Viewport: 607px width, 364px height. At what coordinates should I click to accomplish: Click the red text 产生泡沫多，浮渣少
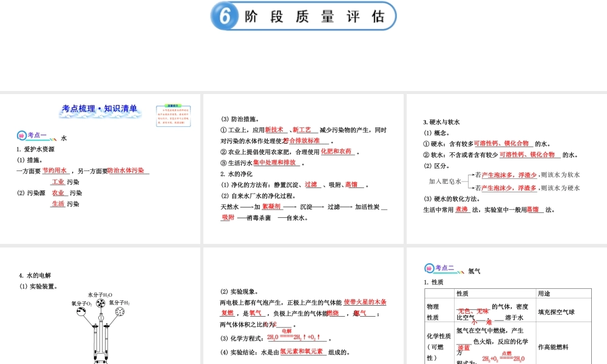tap(509, 175)
